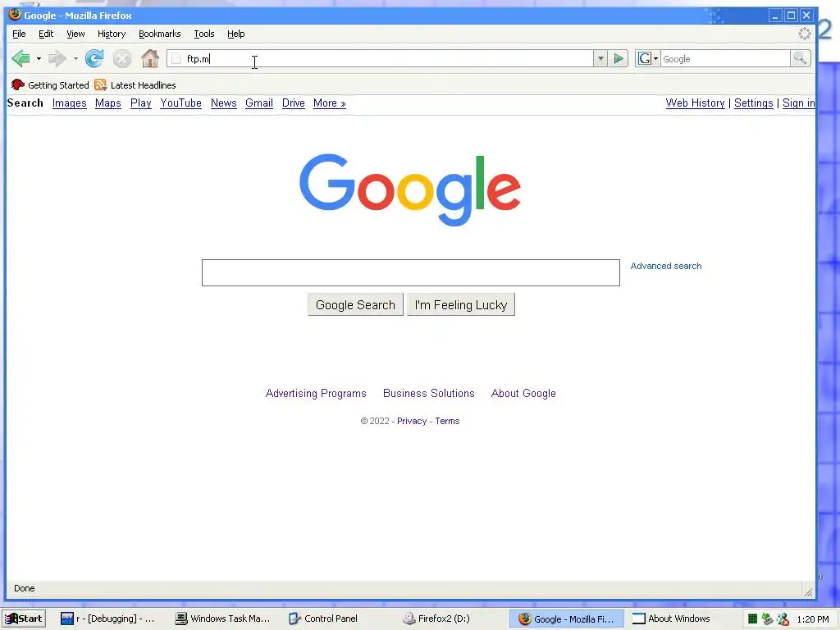840x630 pixels.
Task: Click the Latest Headlines RSS icon
Action: tap(100, 84)
